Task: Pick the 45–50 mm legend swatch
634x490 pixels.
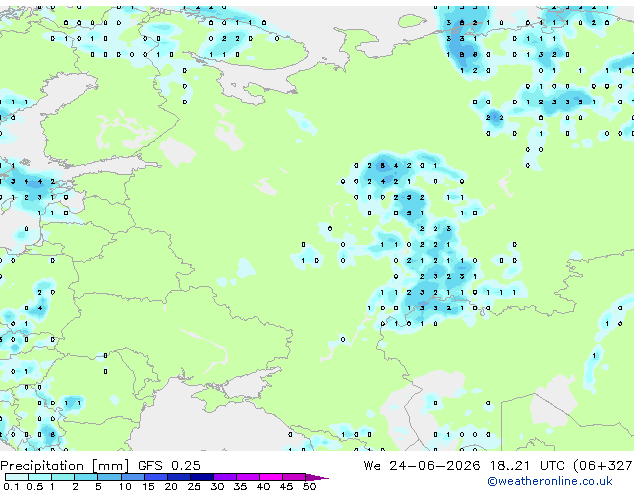Action: [294, 477]
